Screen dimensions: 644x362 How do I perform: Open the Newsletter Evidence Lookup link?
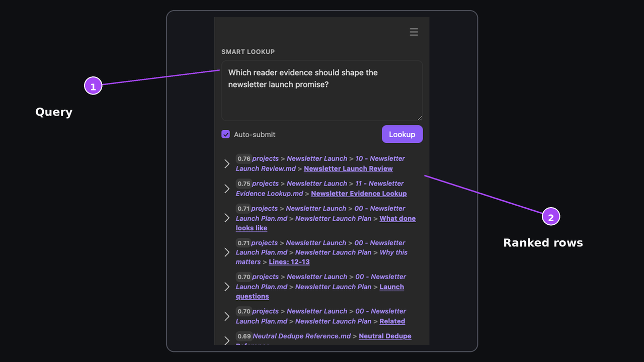coord(359,194)
